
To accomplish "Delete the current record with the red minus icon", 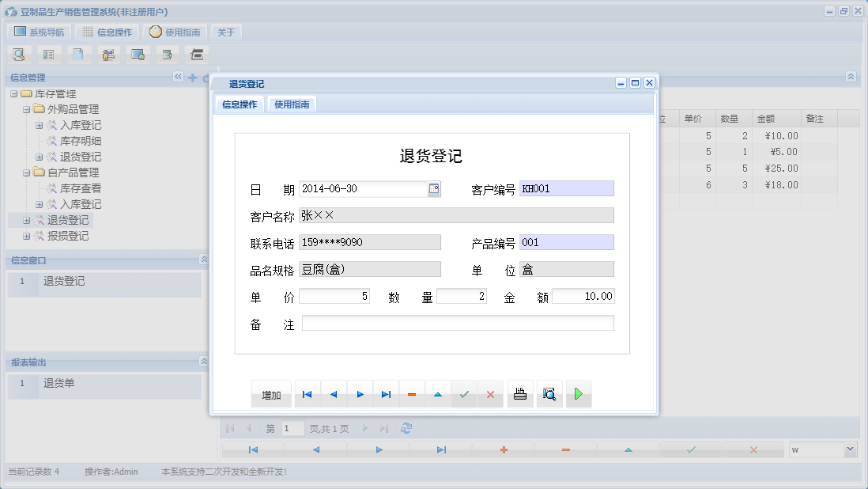I will (x=411, y=393).
